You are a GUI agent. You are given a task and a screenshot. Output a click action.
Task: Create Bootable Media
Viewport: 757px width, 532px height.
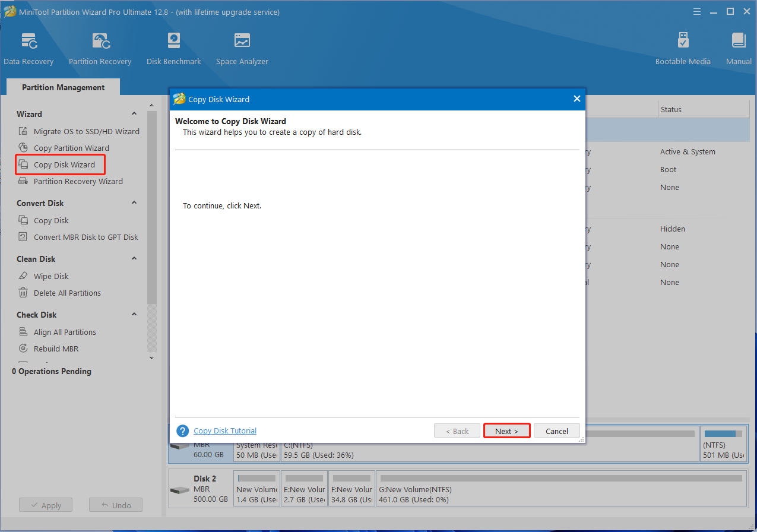pyautogui.click(x=683, y=49)
